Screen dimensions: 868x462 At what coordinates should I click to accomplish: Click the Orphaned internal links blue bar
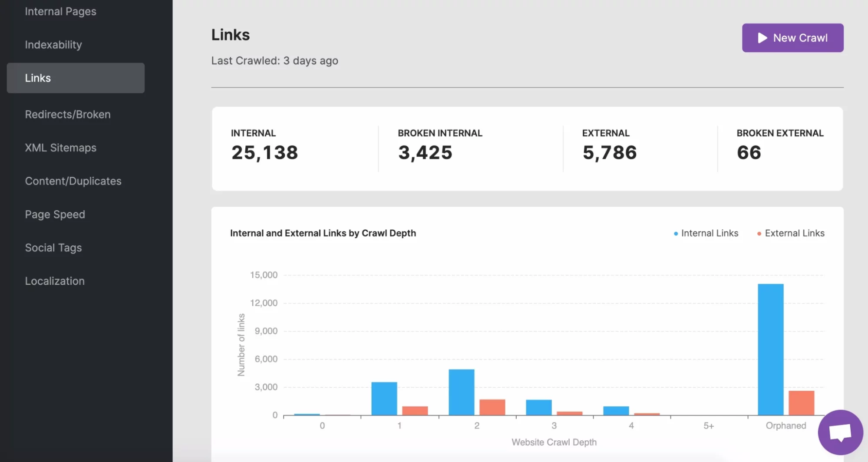pos(770,350)
